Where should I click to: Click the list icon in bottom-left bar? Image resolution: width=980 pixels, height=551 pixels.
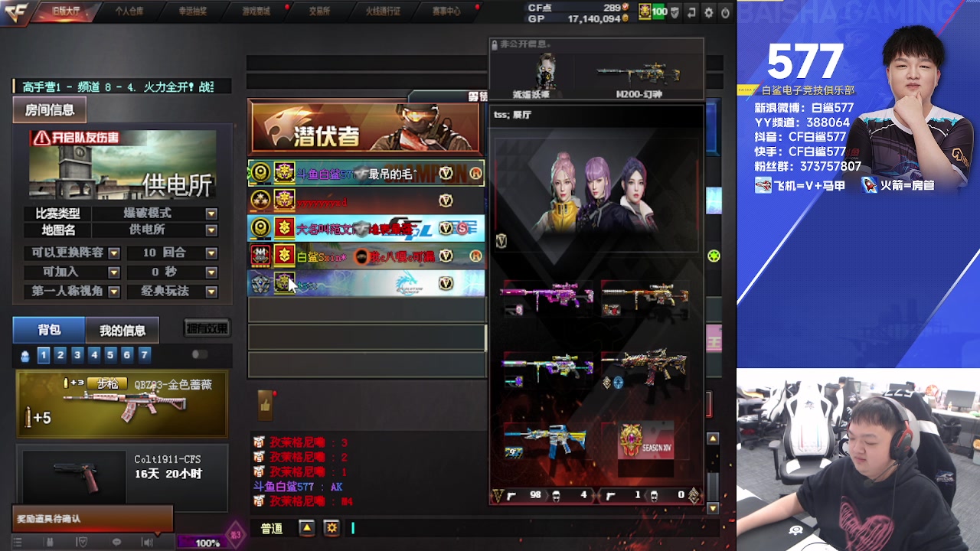tap(17, 542)
